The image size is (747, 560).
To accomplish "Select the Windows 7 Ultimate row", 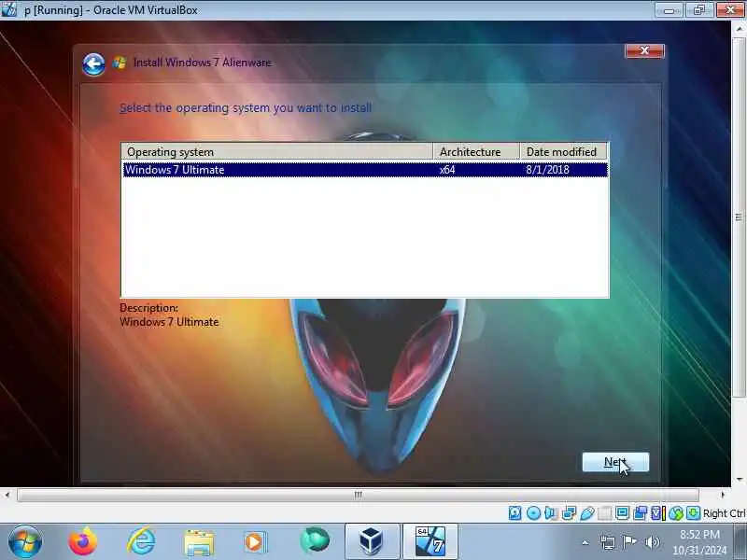I will [365, 170].
